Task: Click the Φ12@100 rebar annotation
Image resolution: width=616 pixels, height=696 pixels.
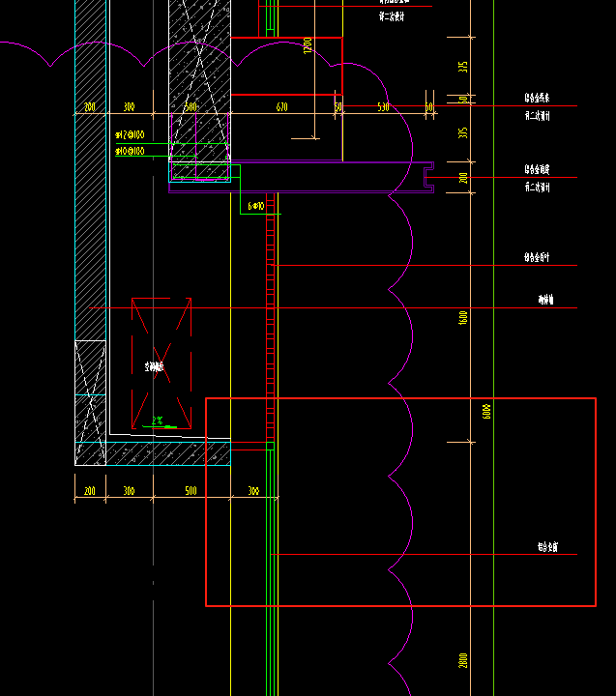Action: [x=130, y=134]
